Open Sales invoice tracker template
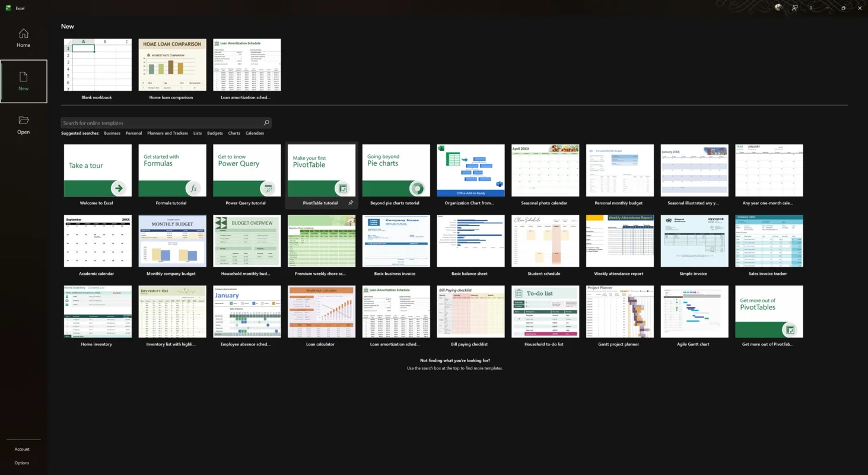Image resolution: width=868 pixels, height=475 pixels. click(769, 246)
